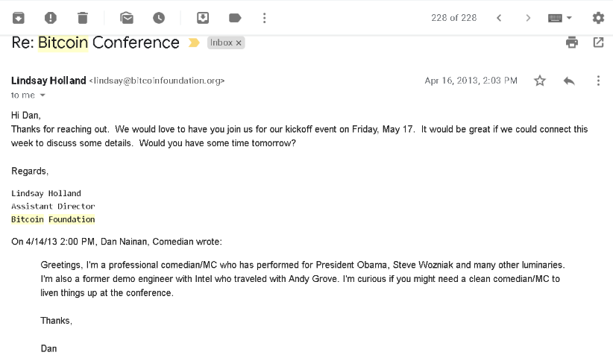Go to the older email arrow
Viewport: 613px width, 364px height.
528,18
